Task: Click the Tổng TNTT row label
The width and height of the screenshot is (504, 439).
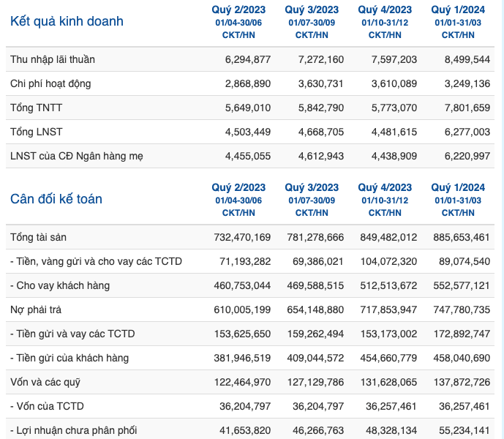Action: (x=37, y=108)
